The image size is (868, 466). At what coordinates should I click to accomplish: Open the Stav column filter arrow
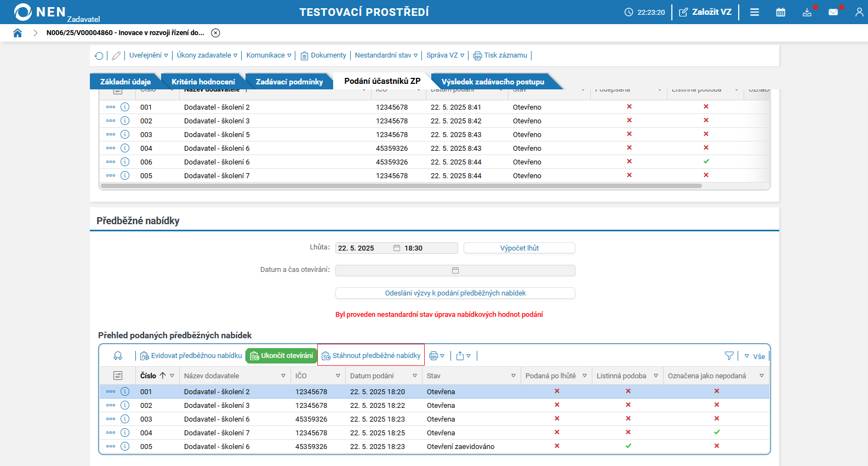click(513, 376)
